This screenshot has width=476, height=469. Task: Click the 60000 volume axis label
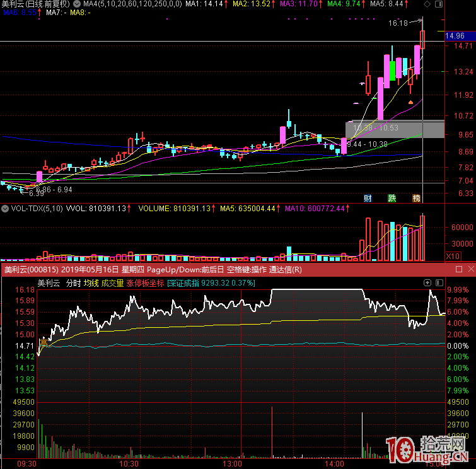[x=462, y=228]
